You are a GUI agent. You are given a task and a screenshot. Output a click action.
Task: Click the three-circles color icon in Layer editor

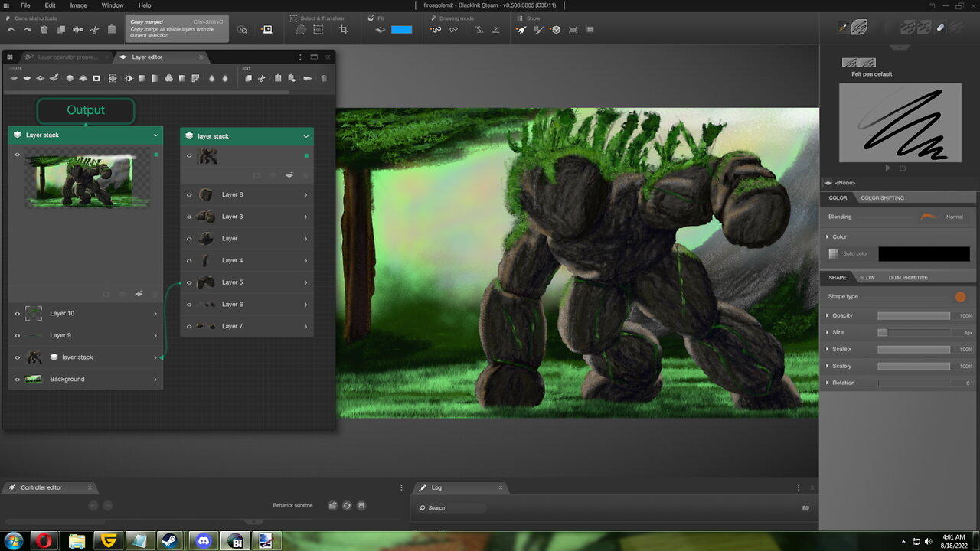pos(169,78)
